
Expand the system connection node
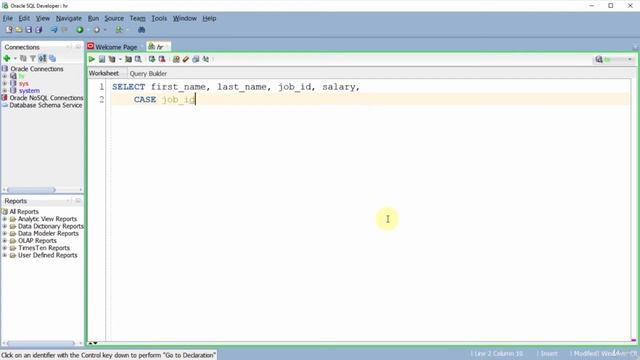click(x=5, y=91)
